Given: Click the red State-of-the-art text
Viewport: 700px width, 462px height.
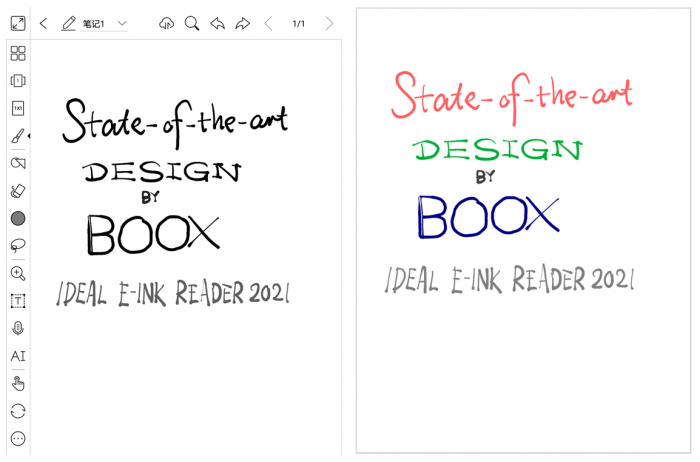Looking at the screenshot, I should tap(512, 97).
